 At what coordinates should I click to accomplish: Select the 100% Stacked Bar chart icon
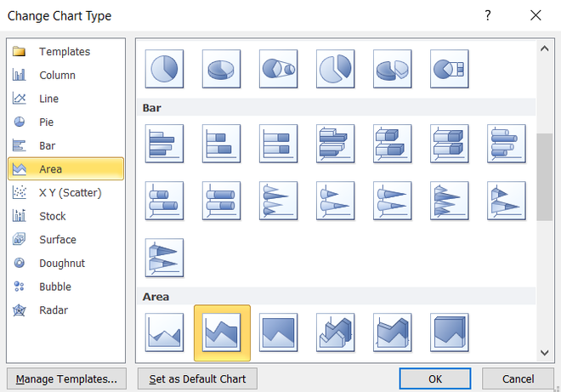pyautogui.click(x=278, y=144)
